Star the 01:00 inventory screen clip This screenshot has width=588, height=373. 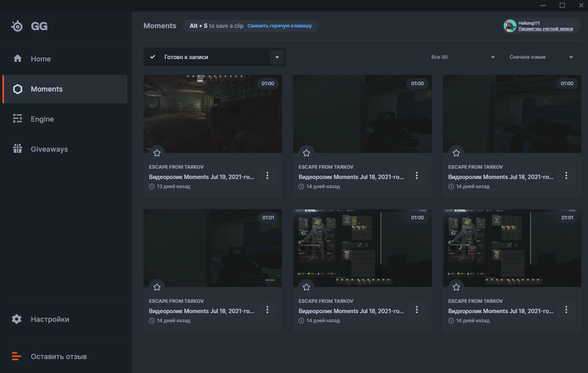306,287
